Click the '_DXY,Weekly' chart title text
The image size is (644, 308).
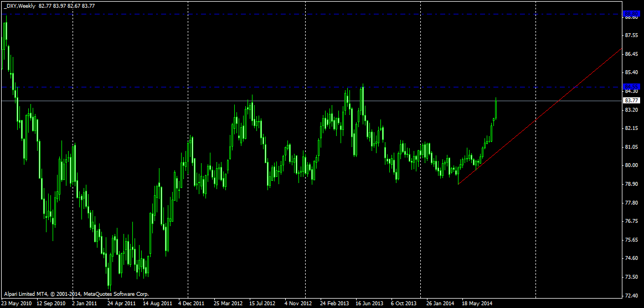19,6
